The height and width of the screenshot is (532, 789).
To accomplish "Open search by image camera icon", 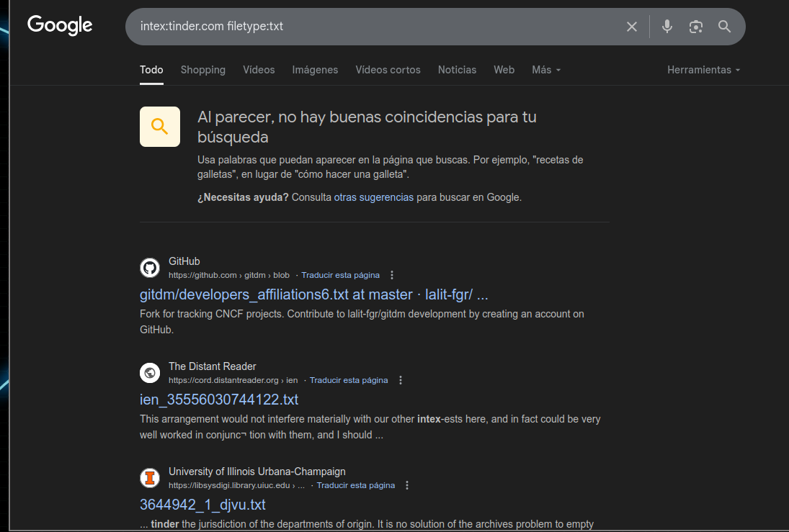I will click(x=695, y=27).
